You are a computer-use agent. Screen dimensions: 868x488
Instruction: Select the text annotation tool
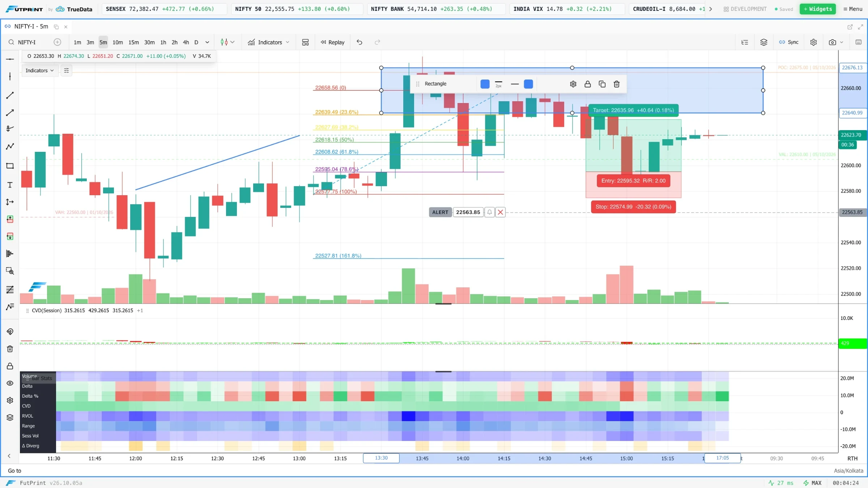tap(10, 185)
